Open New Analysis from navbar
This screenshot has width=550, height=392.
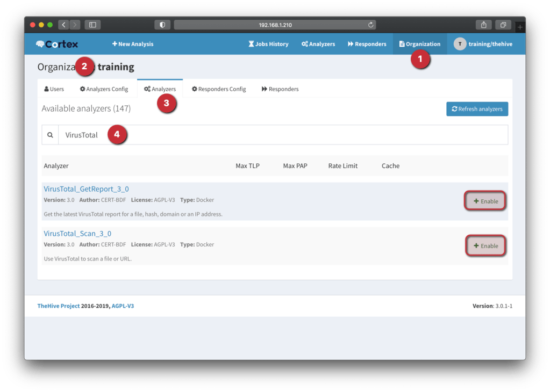tap(133, 44)
